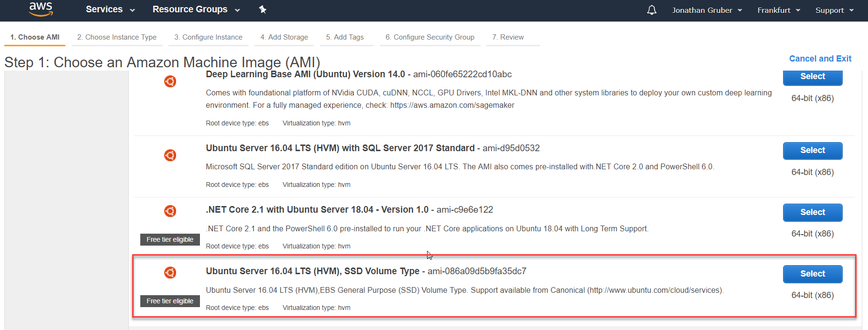Click the .NET Core 2.1 and PowerShell 6.0 description
The image size is (868, 330).
427,229
